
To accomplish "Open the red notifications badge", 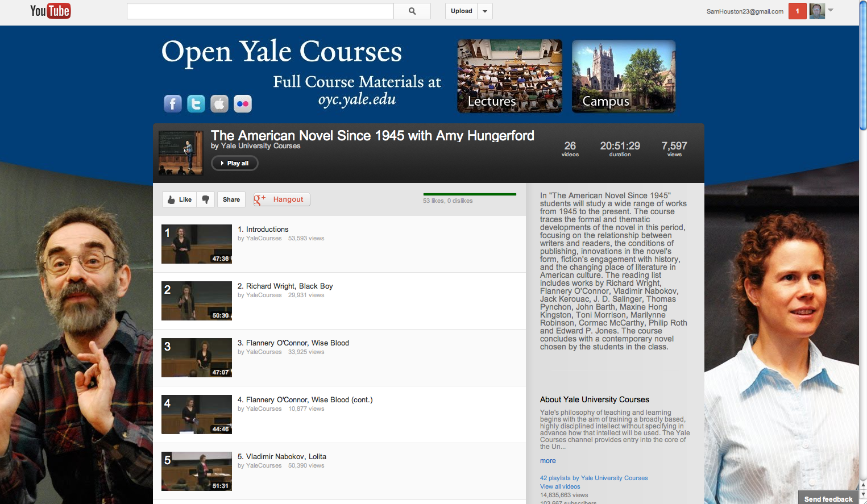I will pyautogui.click(x=797, y=11).
